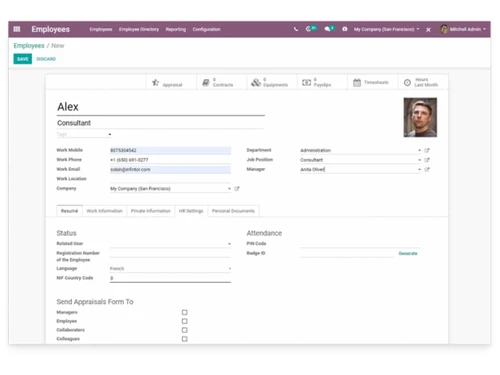Tick the Colleagues appraisal checkbox
Image resolution: width=500 pixels, height=375 pixels.
point(184,339)
